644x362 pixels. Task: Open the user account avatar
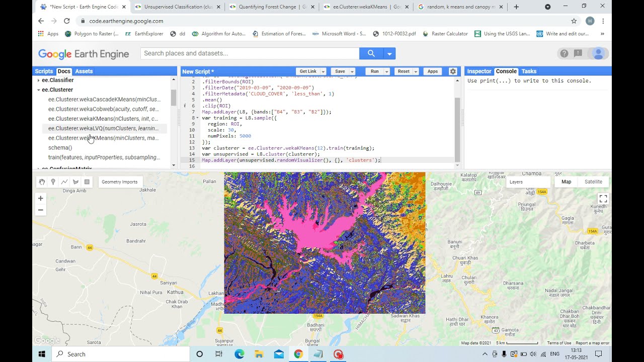pyautogui.click(x=598, y=53)
